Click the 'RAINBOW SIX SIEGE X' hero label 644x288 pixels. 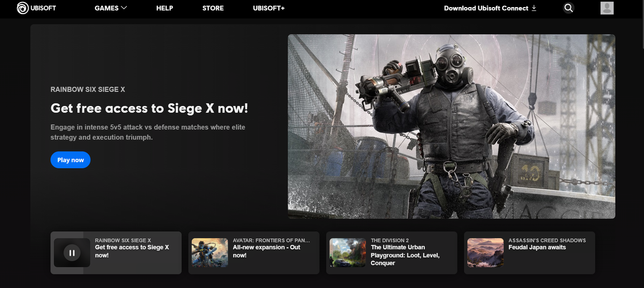(x=88, y=90)
